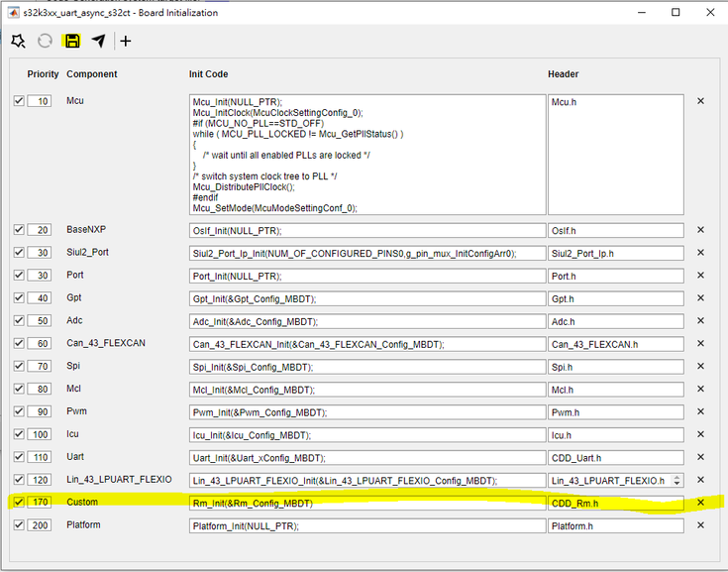Remove the Uart row with its X
This screenshot has width=728, height=572.
(x=700, y=457)
